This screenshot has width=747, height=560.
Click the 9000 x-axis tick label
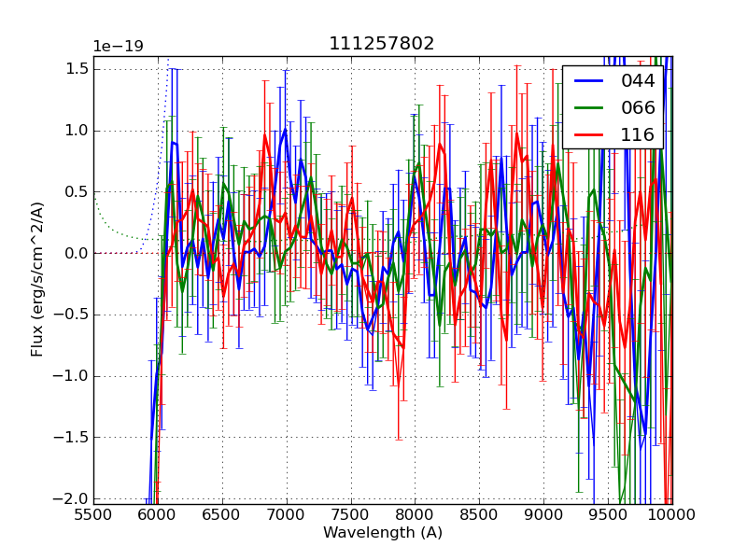pyautogui.click(x=543, y=514)
